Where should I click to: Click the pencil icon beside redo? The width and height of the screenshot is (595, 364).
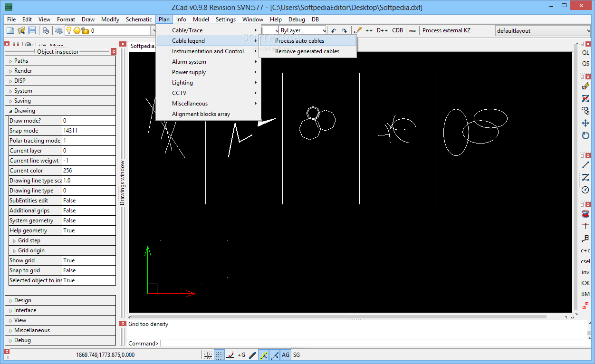click(358, 30)
